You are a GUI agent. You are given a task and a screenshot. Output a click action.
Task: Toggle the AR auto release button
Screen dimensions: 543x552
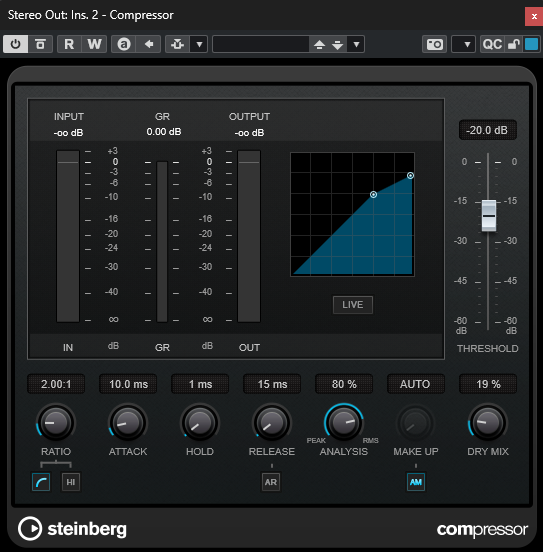coord(271,482)
